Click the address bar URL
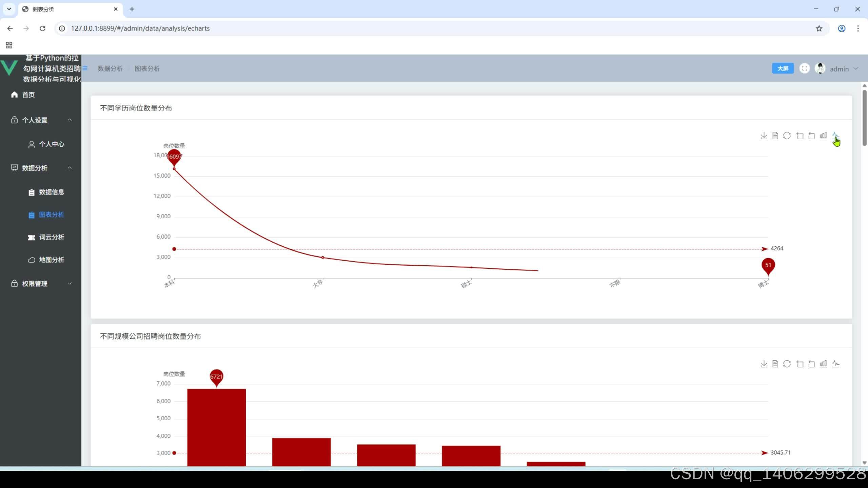 point(140,28)
